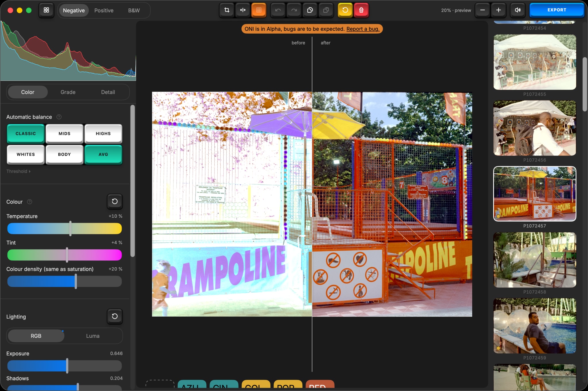This screenshot has width=588, height=391.
Task: Open the Report a bug link
Action: pyautogui.click(x=363, y=29)
